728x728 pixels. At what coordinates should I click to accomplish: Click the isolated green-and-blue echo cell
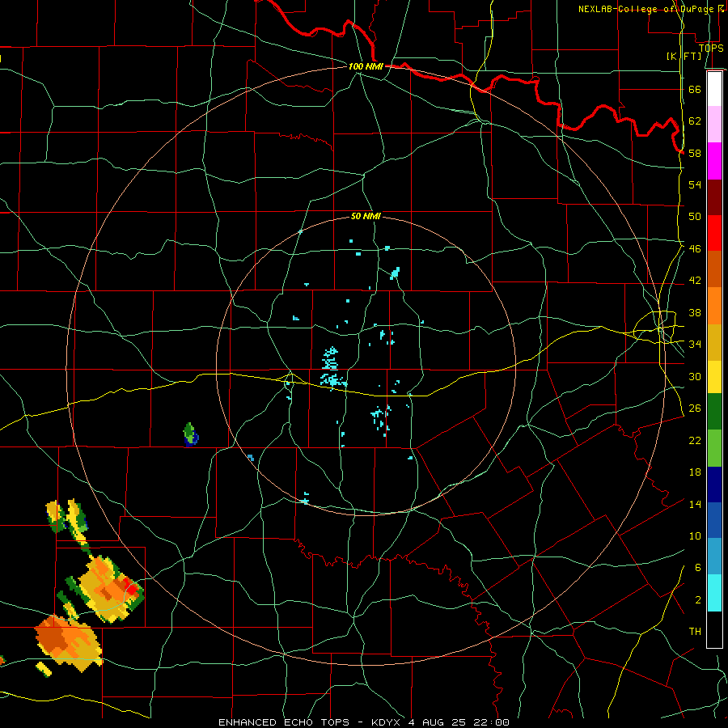tap(190, 434)
